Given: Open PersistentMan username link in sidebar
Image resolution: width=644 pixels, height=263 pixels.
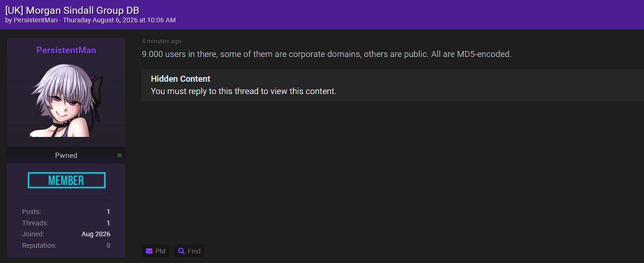Looking at the screenshot, I should point(66,50).
